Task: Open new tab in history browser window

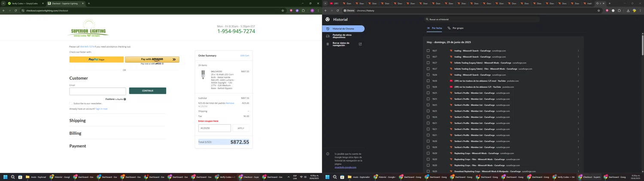Action: (609, 3)
